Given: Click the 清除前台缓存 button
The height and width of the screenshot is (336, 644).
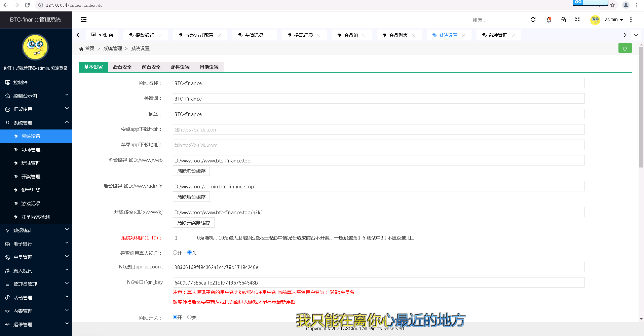Looking at the screenshot, I should coord(191,171).
